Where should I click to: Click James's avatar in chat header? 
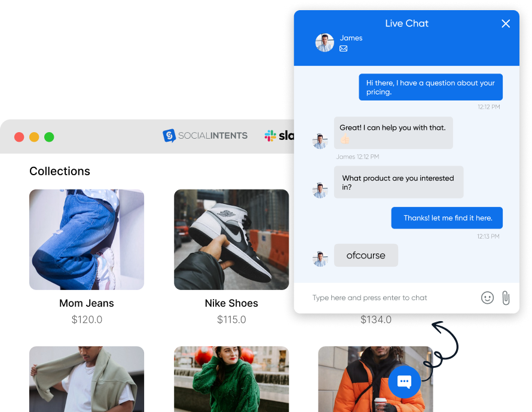click(325, 42)
